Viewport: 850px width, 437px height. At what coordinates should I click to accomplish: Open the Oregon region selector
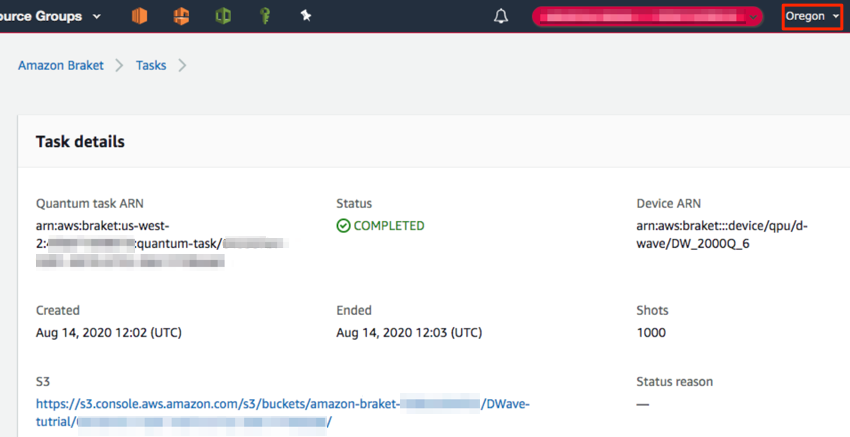[812, 16]
